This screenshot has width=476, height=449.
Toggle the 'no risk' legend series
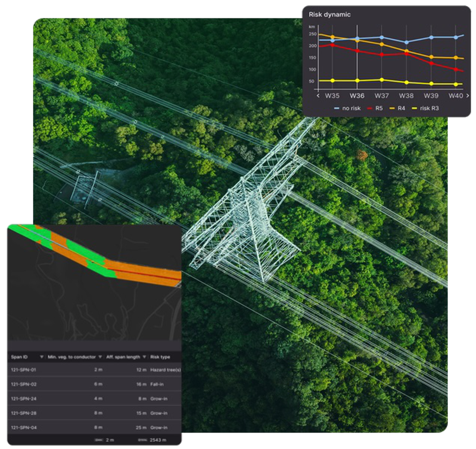point(347,108)
